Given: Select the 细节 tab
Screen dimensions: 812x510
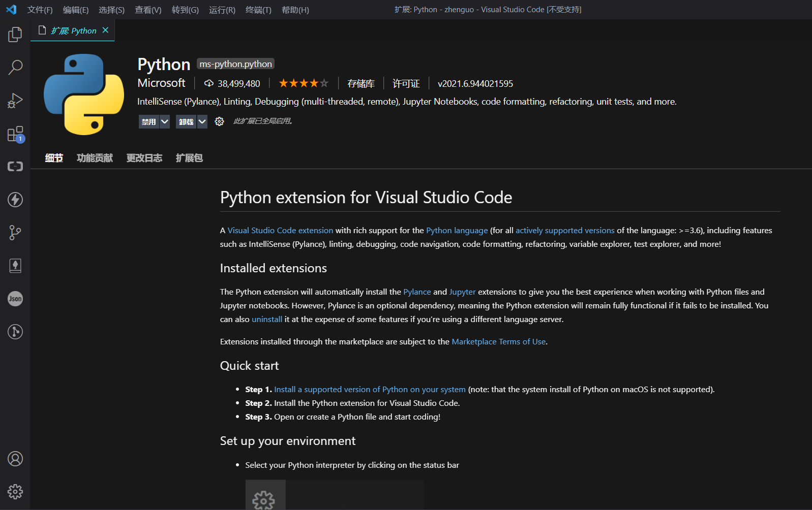Looking at the screenshot, I should click(x=54, y=158).
